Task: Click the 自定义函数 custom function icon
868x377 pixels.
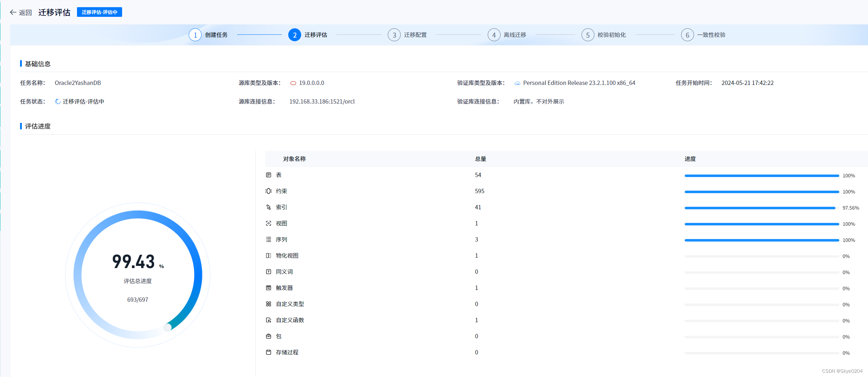Action: [269, 320]
